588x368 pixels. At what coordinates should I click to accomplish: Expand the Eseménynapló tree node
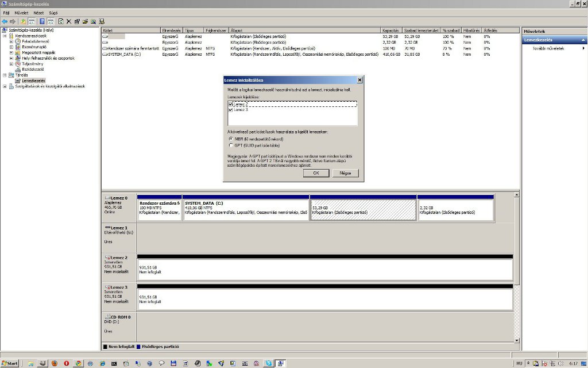(11, 47)
